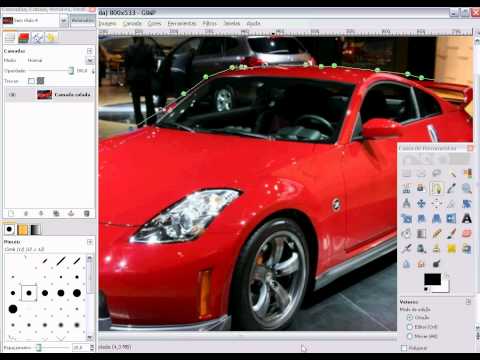Open the layer Modo blend dropdown
The width and height of the screenshot is (480, 360).
[x=90, y=60]
